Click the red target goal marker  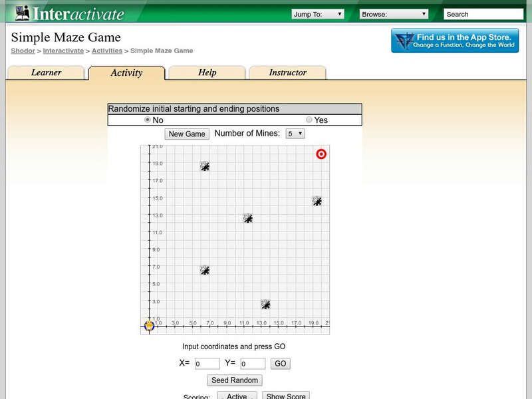click(321, 154)
